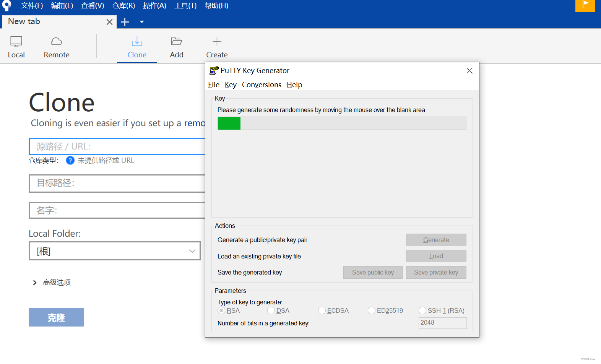Open PuTTY Conversions menu
Viewport: 601px width, 364px height.
(x=262, y=84)
